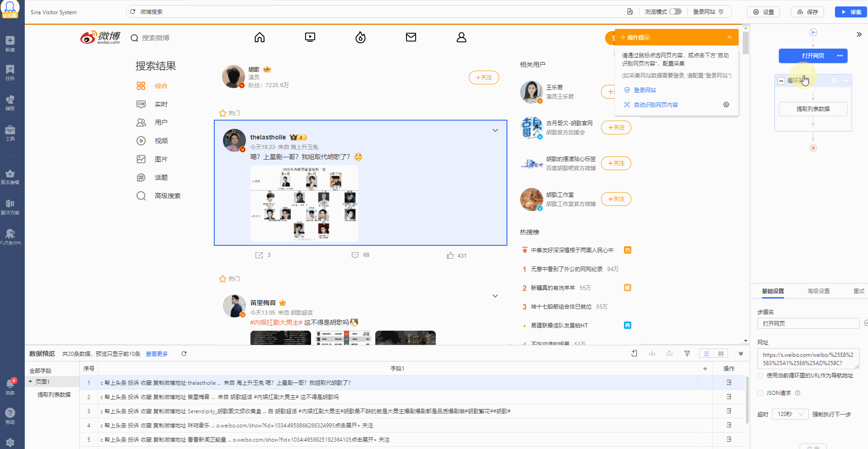Enable the JSON请求 checkbox
The height and width of the screenshot is (449, 868).
click(x=760, y=393)
